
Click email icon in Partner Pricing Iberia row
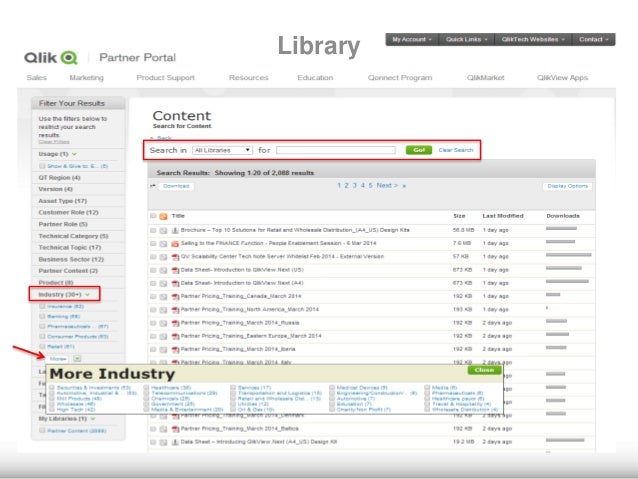point(163,350)
